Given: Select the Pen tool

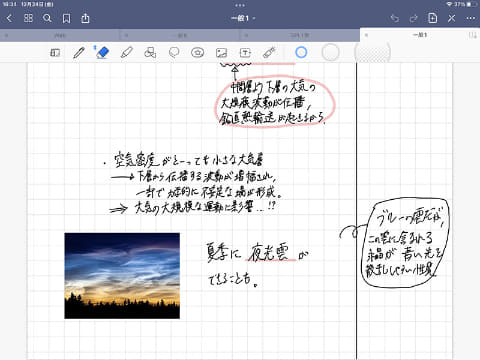Looking at the screenshot, I should [79, 53].
